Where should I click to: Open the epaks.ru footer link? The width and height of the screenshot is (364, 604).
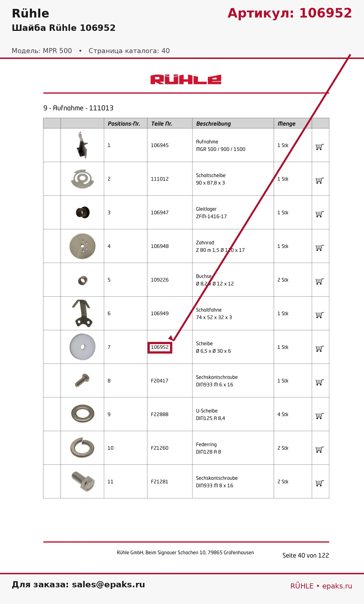coord(337,586)
